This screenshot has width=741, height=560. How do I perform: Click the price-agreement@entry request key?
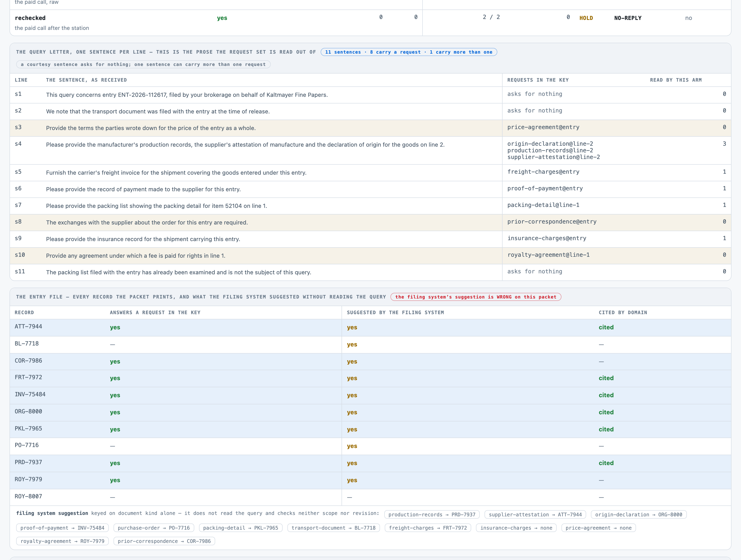point(543,127)
